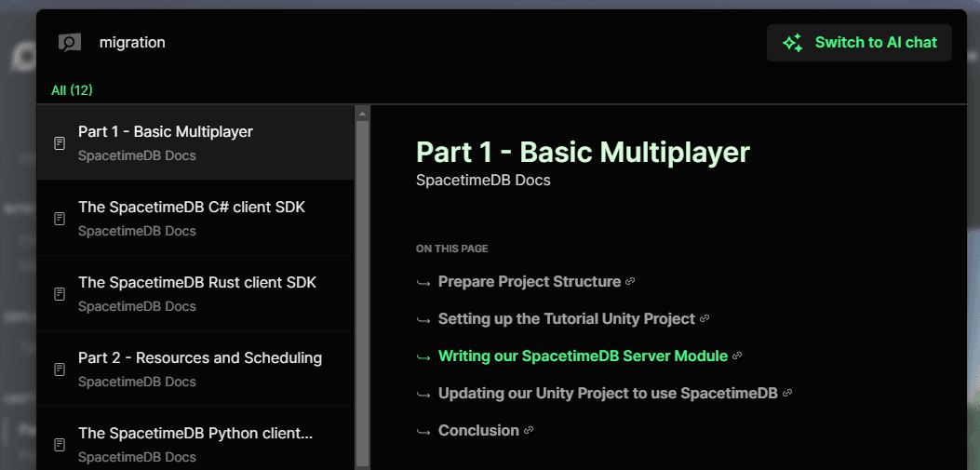
Task: Click "SpacetimeDB Docs" under Rust client SDK result
Action: (137, 306)
